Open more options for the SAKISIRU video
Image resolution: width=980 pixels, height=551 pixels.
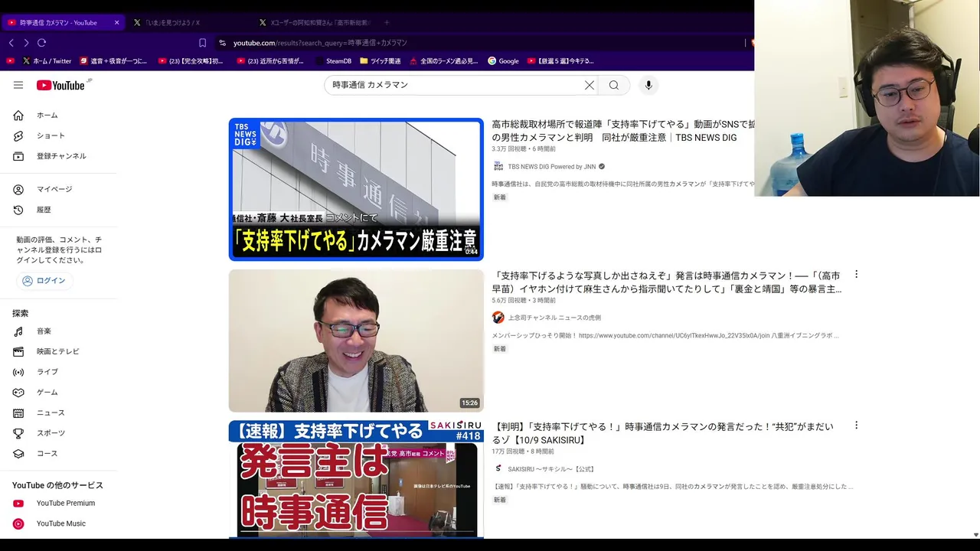coord(856,425)
